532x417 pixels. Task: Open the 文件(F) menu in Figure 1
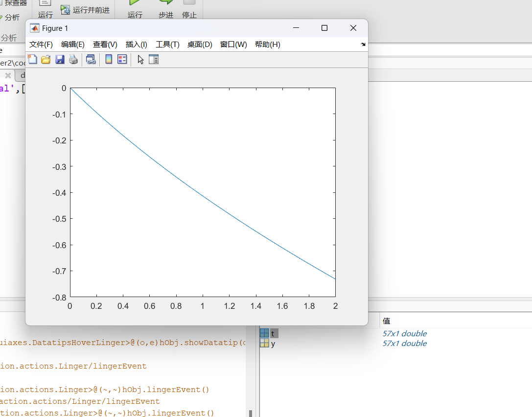point(41,45)
